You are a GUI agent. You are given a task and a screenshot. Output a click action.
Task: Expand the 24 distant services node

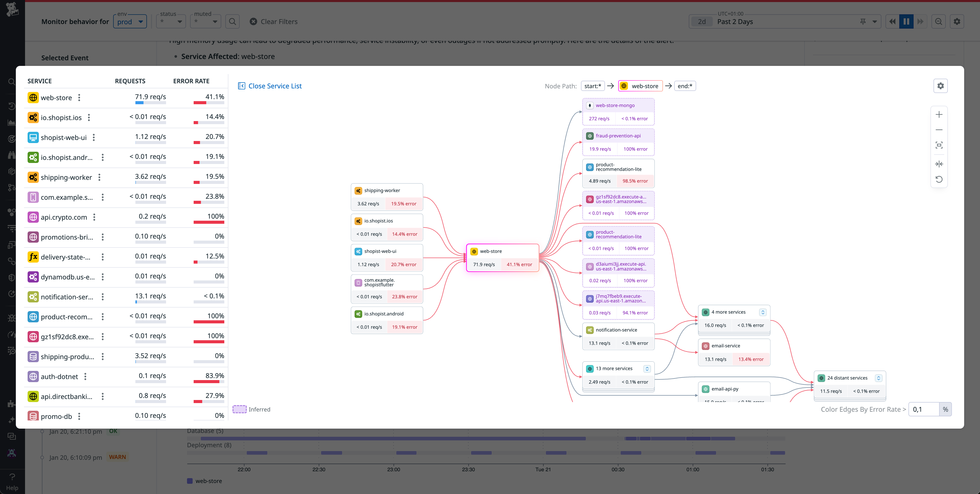878,378
